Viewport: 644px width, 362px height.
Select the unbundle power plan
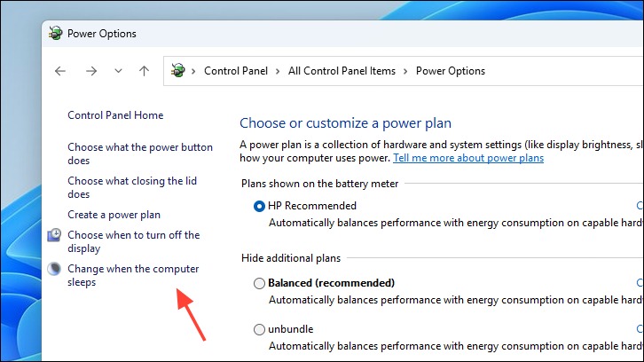point(259,329)
